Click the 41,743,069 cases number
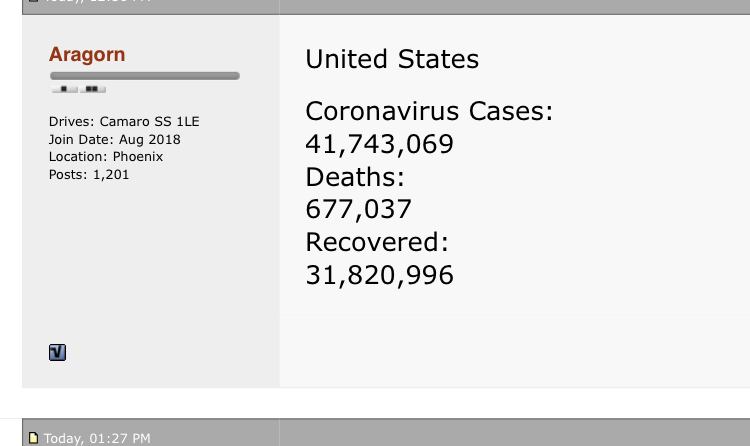This screenshot has width=750, height=446. point(379,144)
